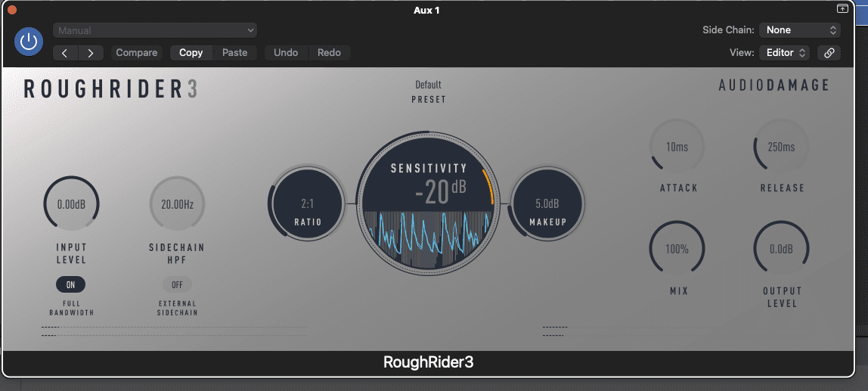Click the Undo button

(286, 53)
